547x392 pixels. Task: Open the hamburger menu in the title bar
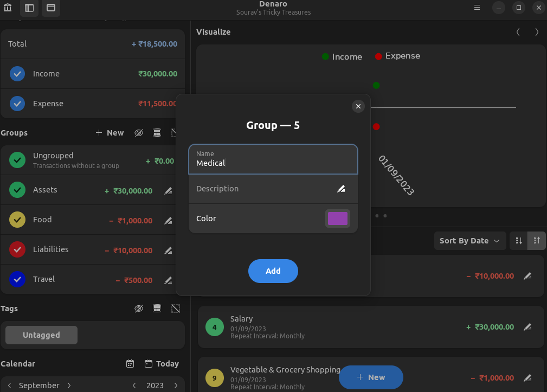[x=476, y=8]
